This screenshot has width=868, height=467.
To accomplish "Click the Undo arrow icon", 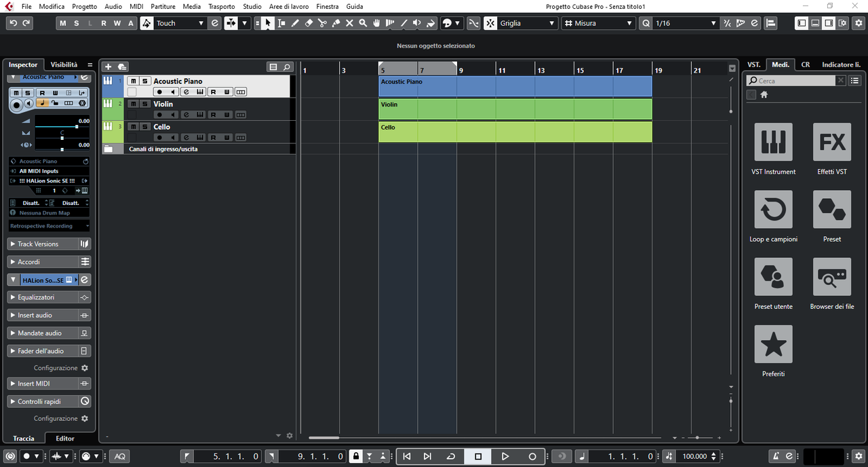I will [x=13, y=23].
